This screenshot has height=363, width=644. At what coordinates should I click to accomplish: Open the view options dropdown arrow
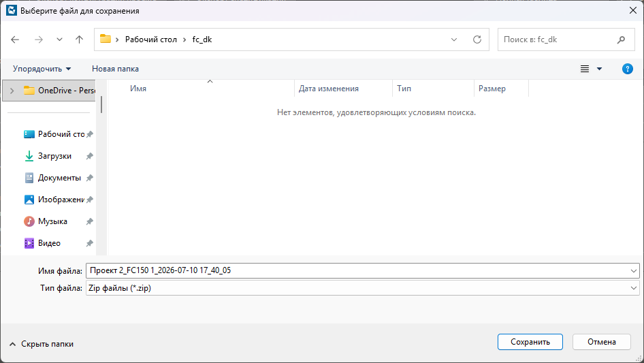[599, 69]
